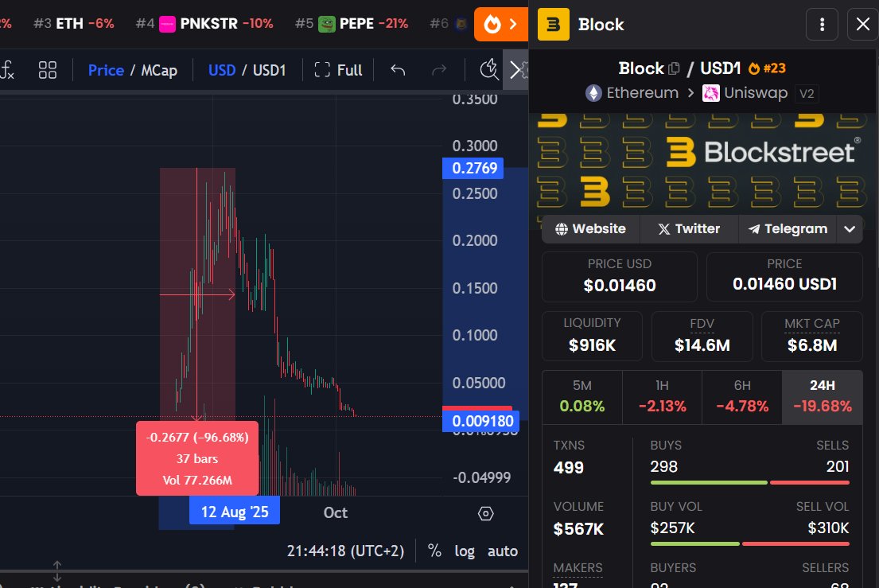Open the indicators fx menu
Image resolution: width=879 pixels, height=588 pixels.
click(6, 71)
